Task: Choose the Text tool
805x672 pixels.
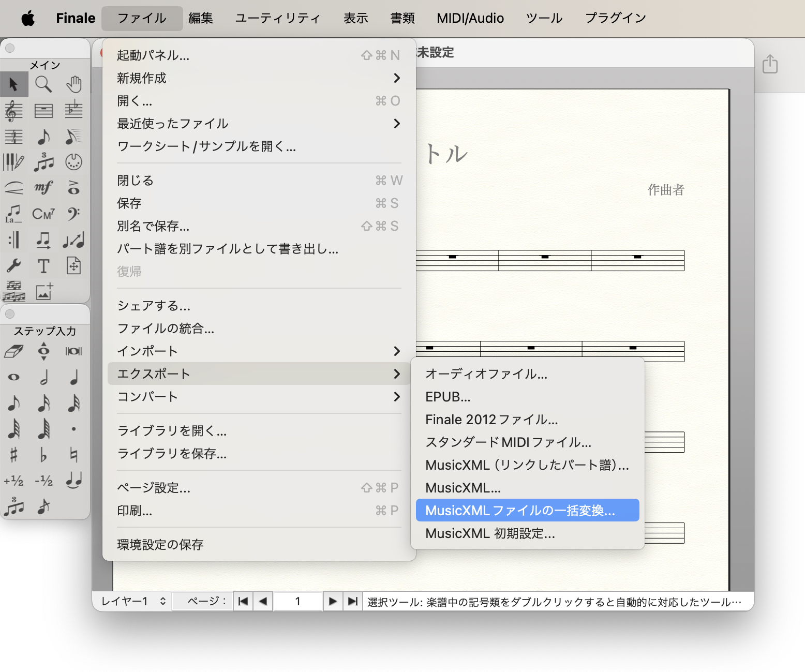Action: tap(43, 266)
